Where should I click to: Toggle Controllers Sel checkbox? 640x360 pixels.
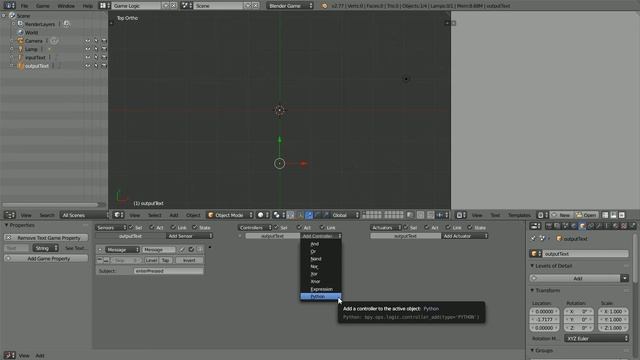276,227
